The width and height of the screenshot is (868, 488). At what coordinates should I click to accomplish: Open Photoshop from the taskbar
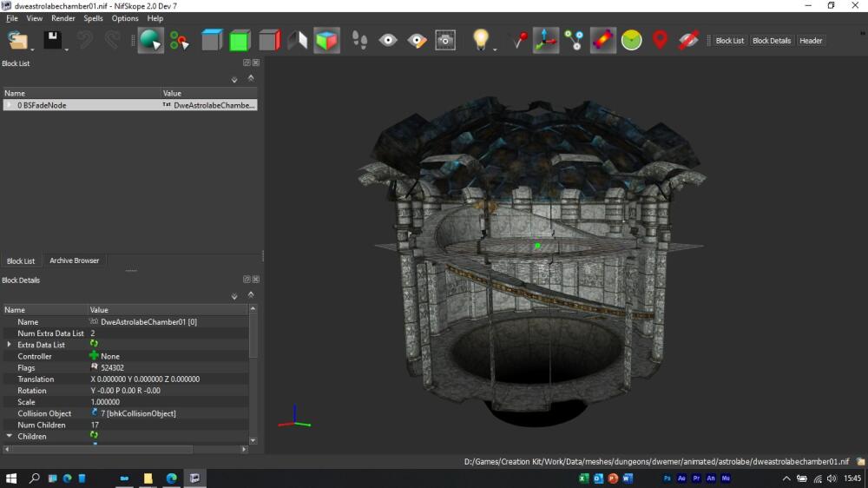(x=667, y=478)
